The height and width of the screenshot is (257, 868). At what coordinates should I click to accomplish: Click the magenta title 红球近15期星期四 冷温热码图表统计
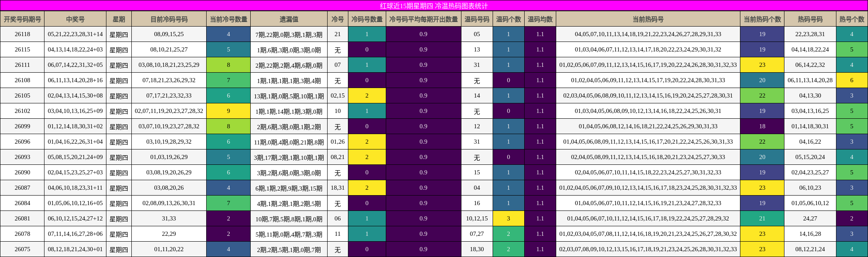pos(434,6)
